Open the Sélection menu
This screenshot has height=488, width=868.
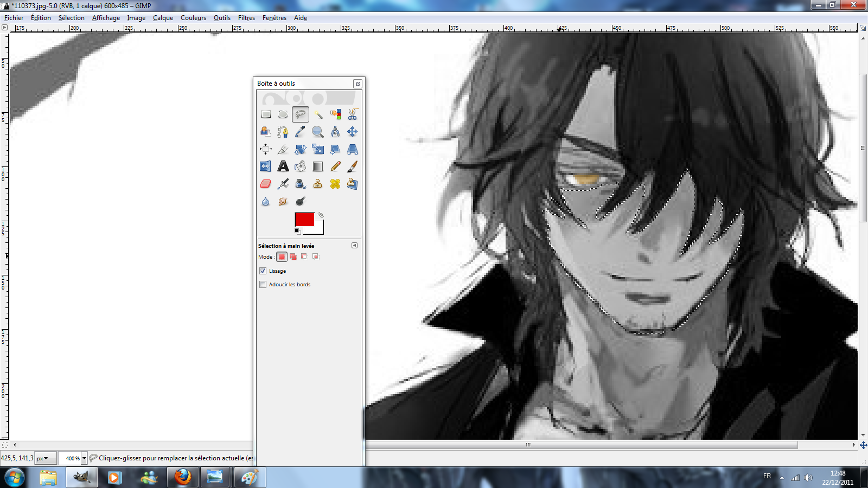tap(72, 18)
